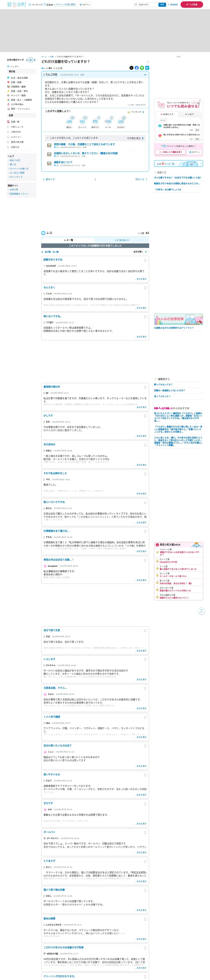Toggle bookmark on reply 少しです

coord(145,416)
